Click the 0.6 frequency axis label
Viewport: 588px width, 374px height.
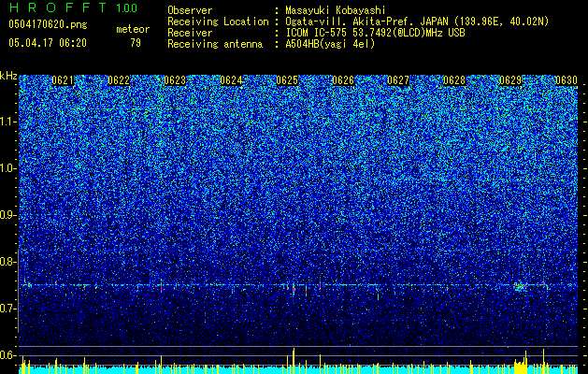pos(7,355)
